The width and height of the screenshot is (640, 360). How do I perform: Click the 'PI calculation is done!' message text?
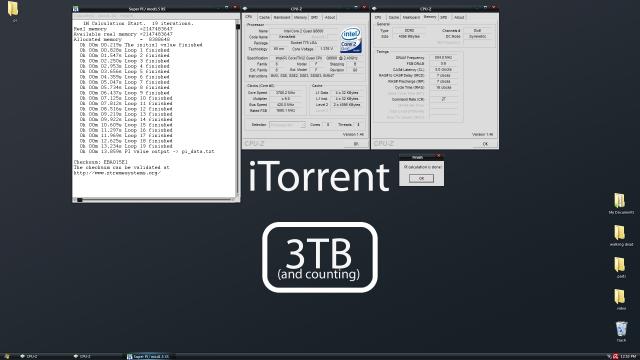pyautogui.click(x=421, y=167)
